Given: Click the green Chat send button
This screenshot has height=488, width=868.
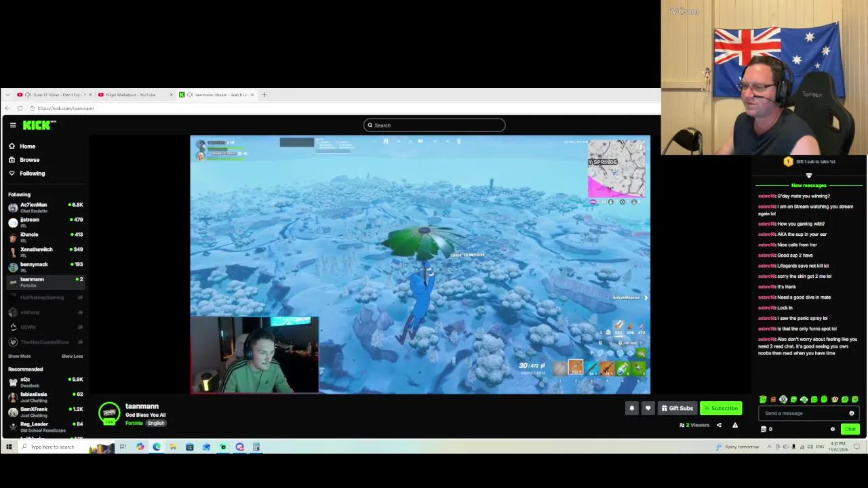Looking at the screenshot, I should coord(850,429).
